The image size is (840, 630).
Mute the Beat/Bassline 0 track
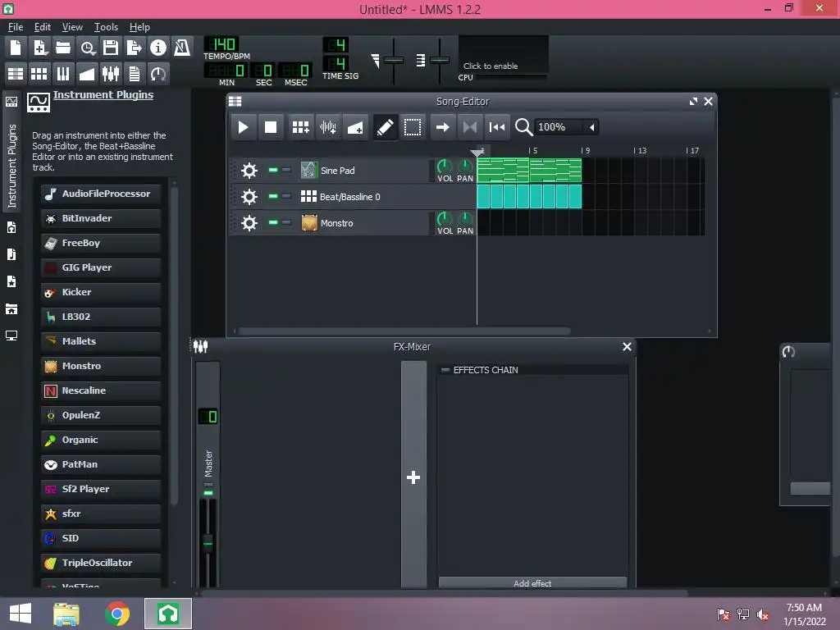273,196
